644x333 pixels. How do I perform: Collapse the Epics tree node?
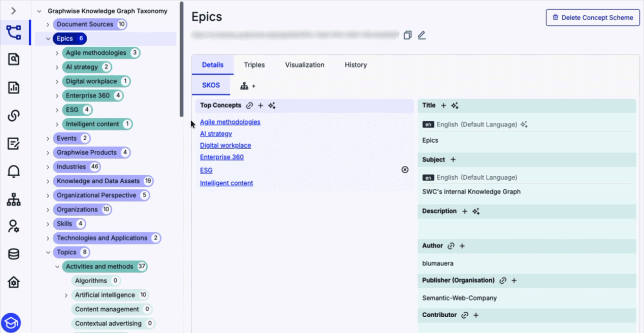(48, 39)
